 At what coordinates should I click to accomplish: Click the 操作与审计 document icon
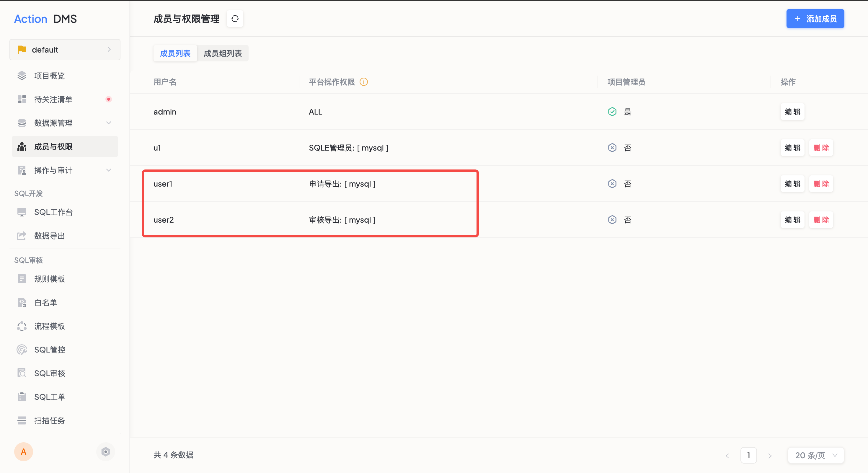22,170
